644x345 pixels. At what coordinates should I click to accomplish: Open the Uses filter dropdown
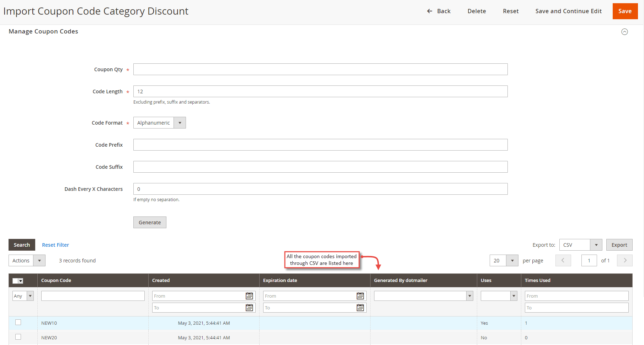[499, 296]
